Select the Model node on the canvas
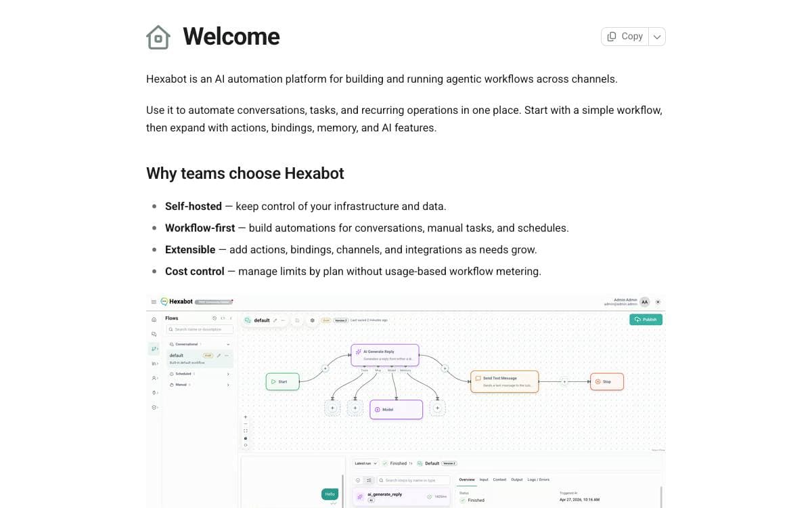 [x=397, y=410]
